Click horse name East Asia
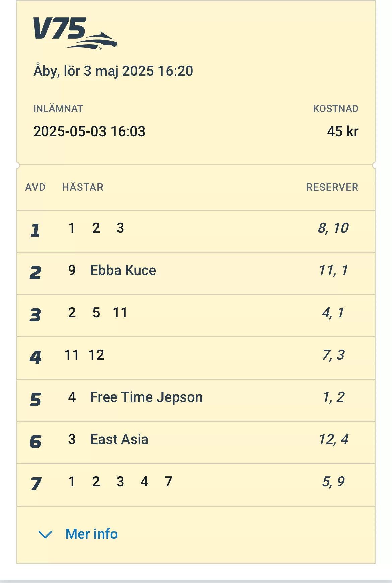This screenshot has height=583, width=392. pyautogui.click(x=119, y=439)
